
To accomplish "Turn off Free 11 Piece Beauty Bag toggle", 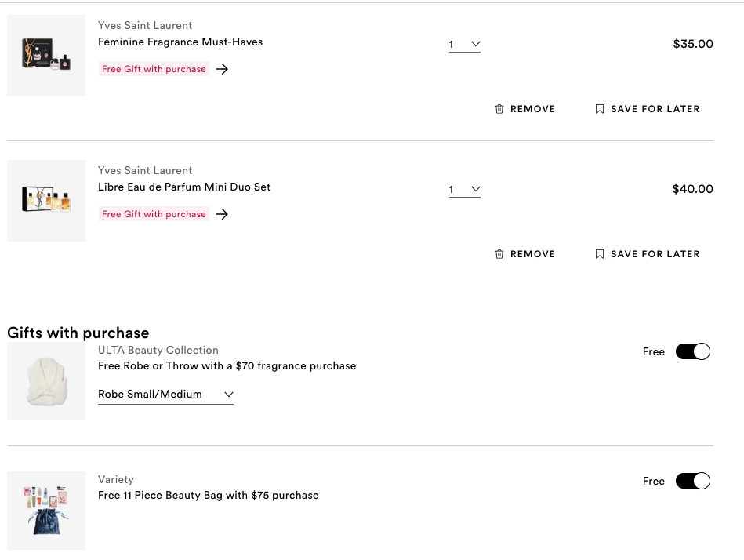I will click(692, 481).
